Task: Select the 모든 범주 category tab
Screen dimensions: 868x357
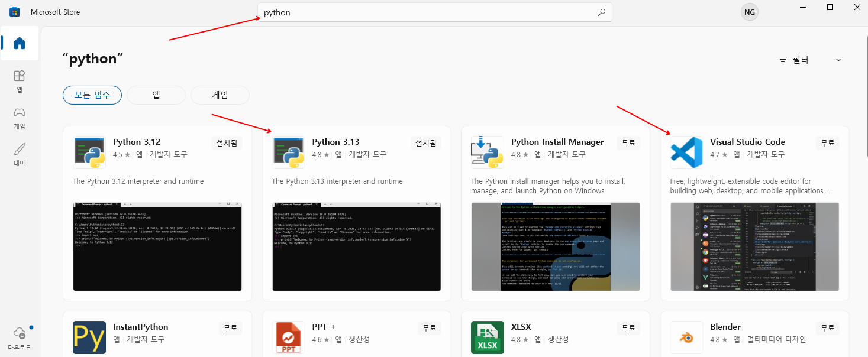Action: (x=92, y=95)
